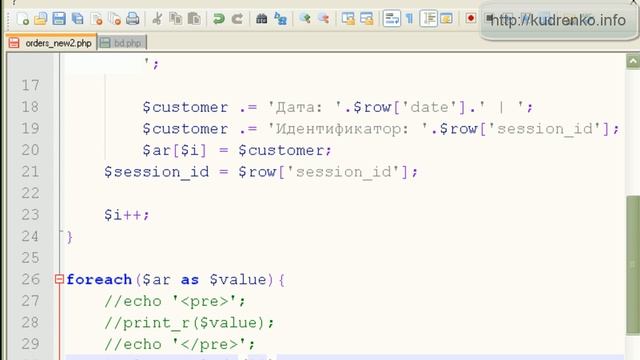The image size is (640, 360).
Task: Open a file using the folder icon
Action: pyautogui.click(x=41, y=19)
